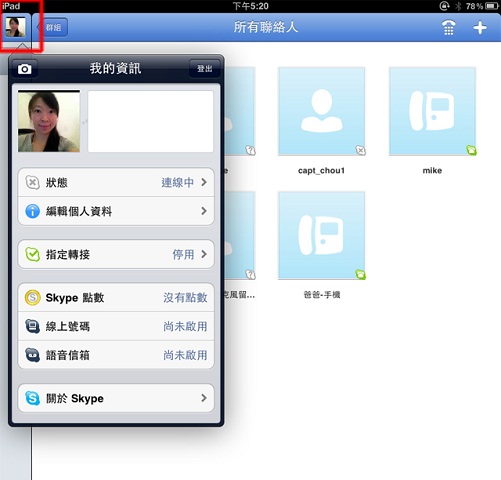Screen dimensions: 501x480
Task: Tap the Bluetooth icon in status bar
Action: [458, 6]
